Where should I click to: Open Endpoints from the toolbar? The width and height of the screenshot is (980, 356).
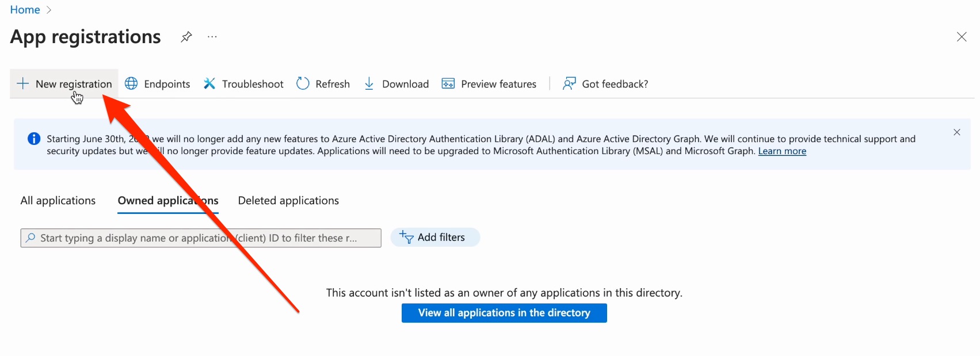(x=157, y=84)
